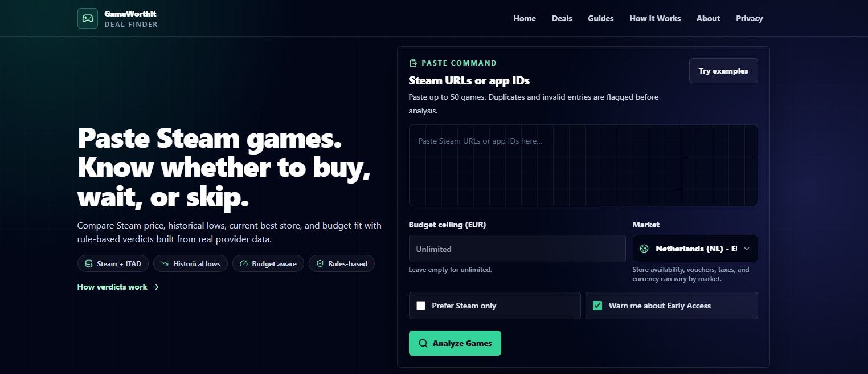This screenshot has height=374, width=868.
Task: Open the Guides nav item
Action: point(601,18)
